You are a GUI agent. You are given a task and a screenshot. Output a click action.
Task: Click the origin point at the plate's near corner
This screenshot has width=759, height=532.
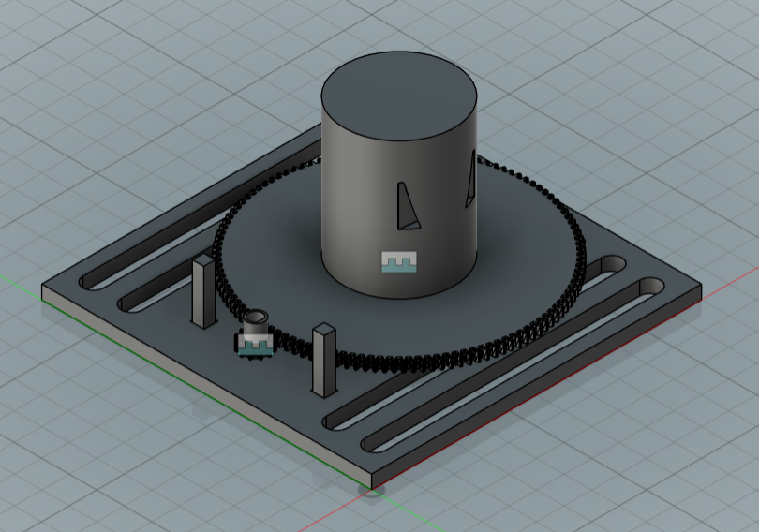(x=371, y=490)
